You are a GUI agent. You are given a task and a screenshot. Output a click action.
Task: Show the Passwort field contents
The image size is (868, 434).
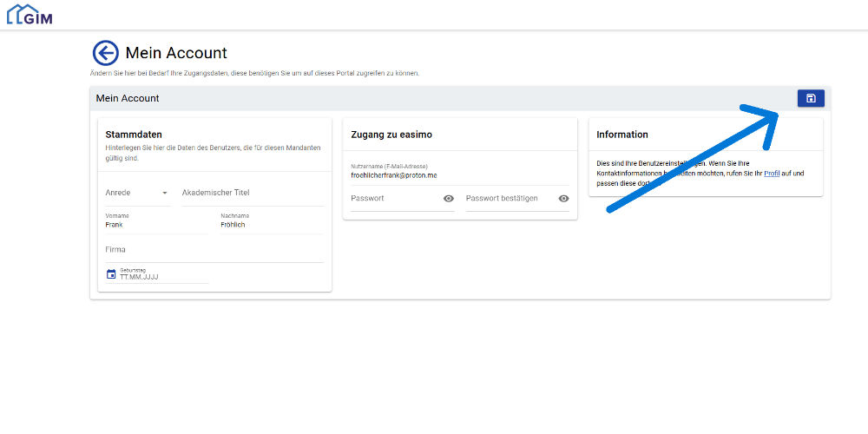click(x=449, y=199)
